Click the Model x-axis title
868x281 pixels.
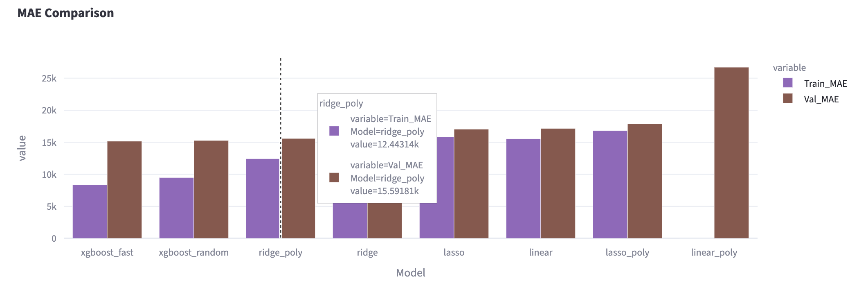pyautogui.click(x=410, y=273)
